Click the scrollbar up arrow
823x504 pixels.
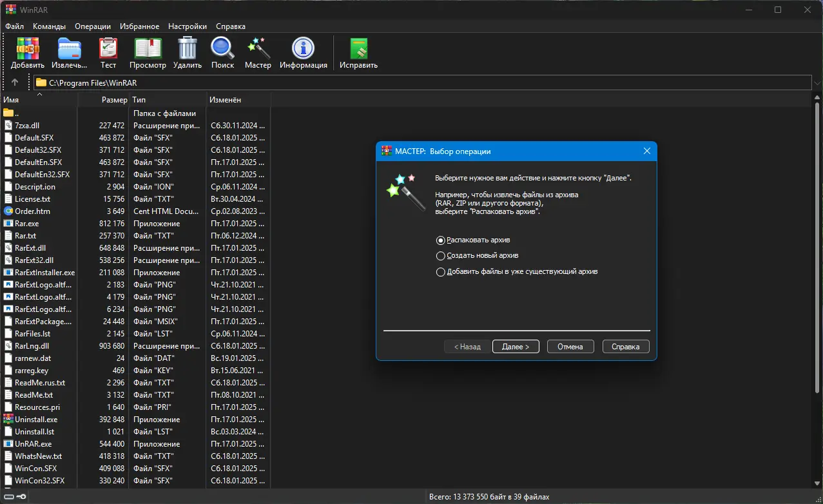click(817, 98)
